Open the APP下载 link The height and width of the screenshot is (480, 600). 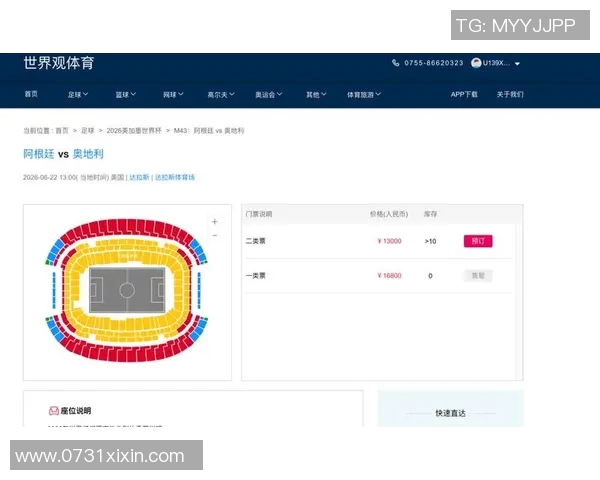tap(464, 95)
